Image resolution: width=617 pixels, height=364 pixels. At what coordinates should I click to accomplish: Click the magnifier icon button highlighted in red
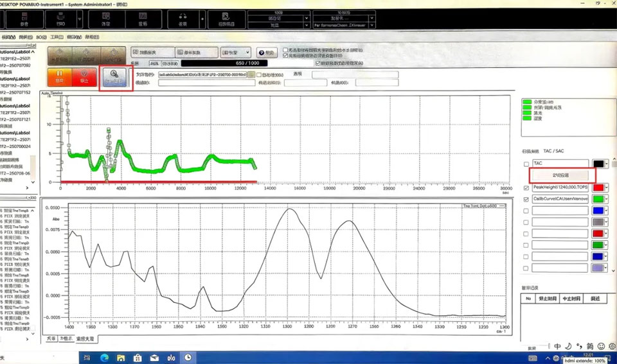click(116, 78)
